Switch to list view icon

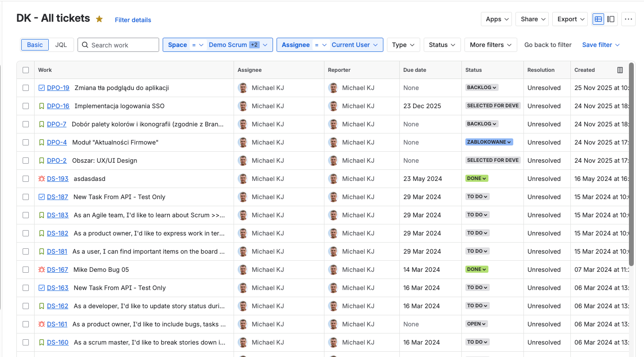click(x=598, y=19)
